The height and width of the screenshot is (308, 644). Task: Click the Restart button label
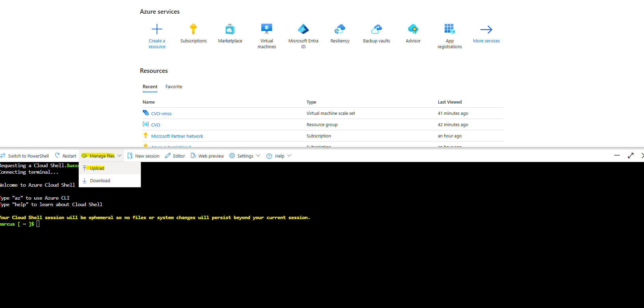click(x=69, y=156)
